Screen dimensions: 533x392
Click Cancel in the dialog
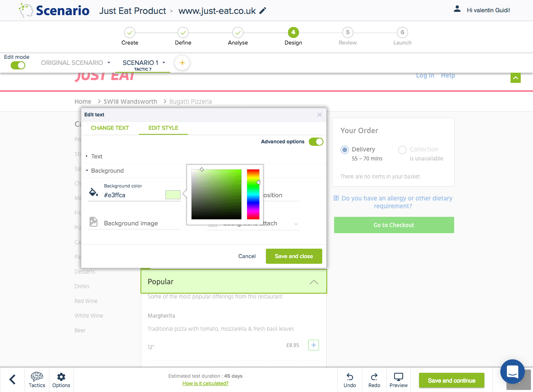pyautogui.click(x=247, y=256)
